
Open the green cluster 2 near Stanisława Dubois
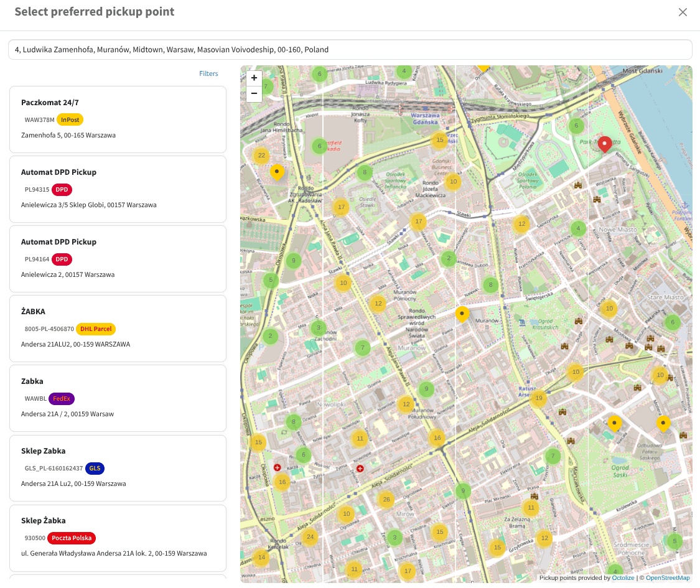pyautogui.click(x=449, y=258)
